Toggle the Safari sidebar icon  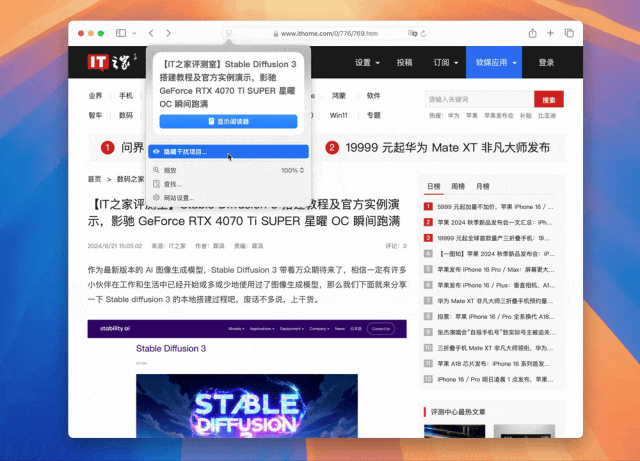tap(121, 33)
